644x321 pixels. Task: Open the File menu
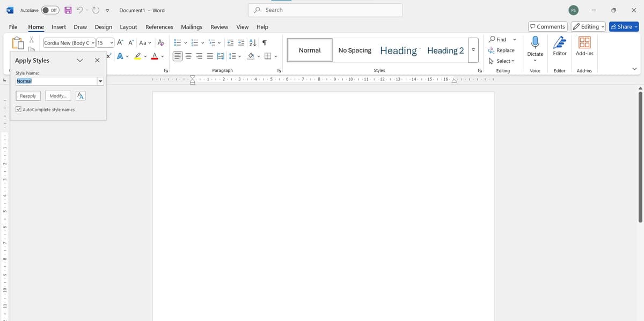[13, 27]
